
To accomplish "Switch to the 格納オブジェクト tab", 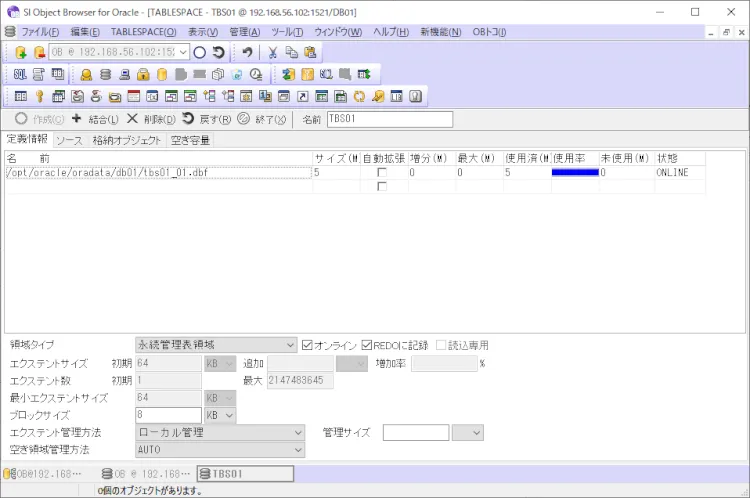I will pos(126,140).
